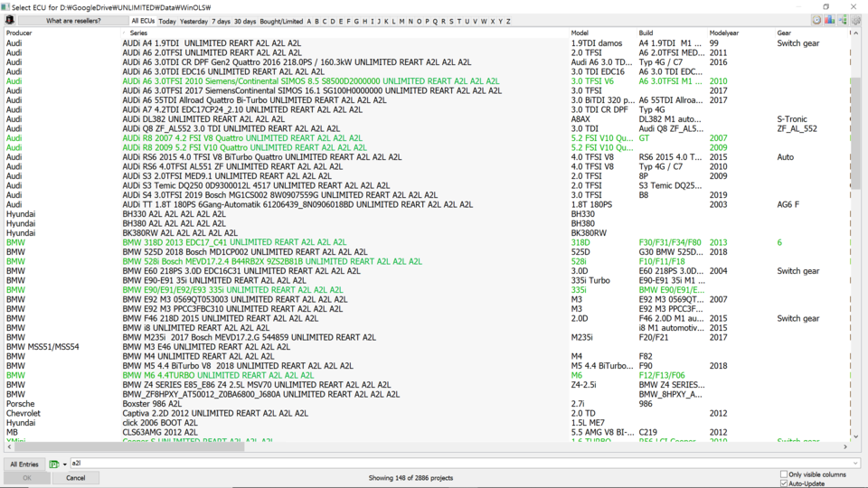This screenshot has width=868, height=488.
Task: Click the scroll left arrow of horizontal scrollbar
Action: 9,446
